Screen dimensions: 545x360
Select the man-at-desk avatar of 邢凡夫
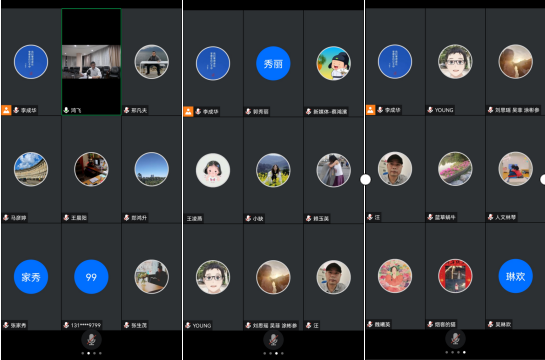(152, 62)
